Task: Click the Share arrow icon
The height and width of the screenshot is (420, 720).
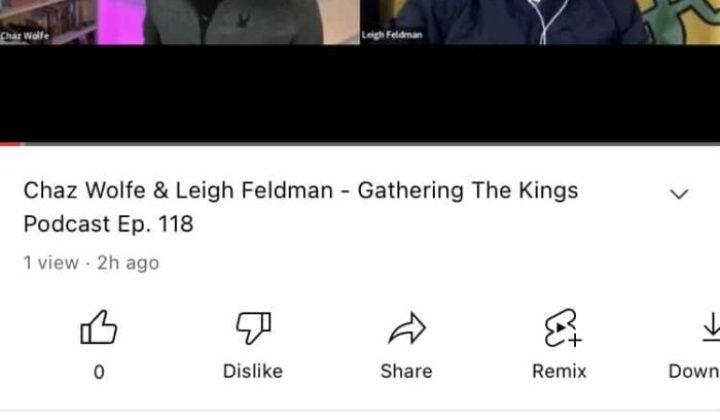Action: click(x=407, y=328)
